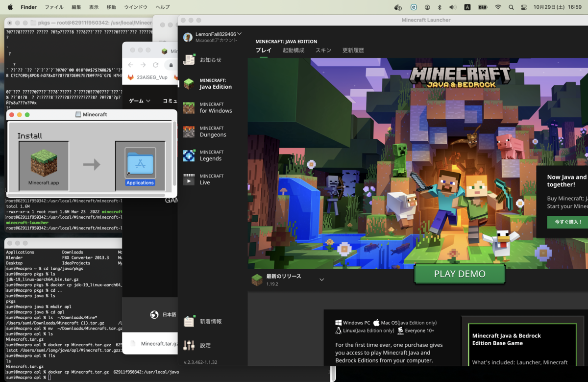The width and height of the screenshot is (588, 382).
Task: Click the date and time in menu bar
Action: click(x=557, y=7)
